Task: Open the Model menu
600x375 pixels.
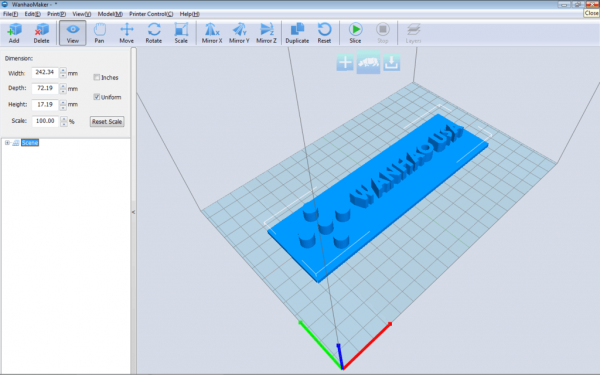Action: (x=110, y=14)
